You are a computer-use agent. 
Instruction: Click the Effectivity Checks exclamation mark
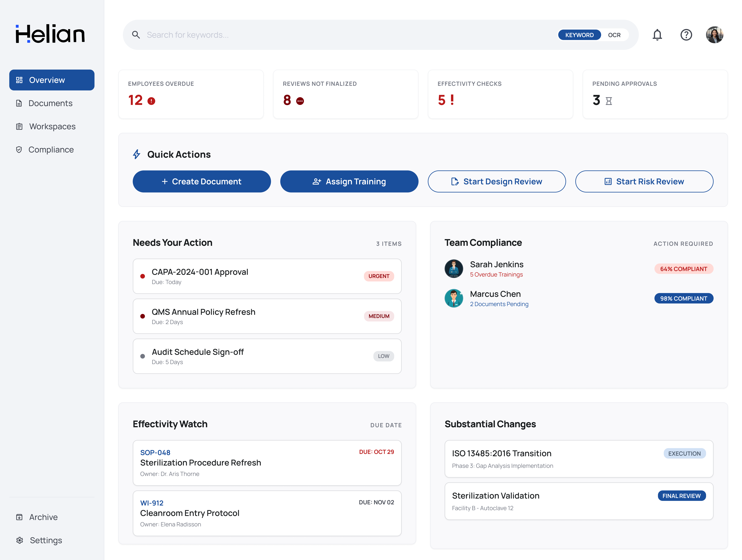tap(452, 100)
